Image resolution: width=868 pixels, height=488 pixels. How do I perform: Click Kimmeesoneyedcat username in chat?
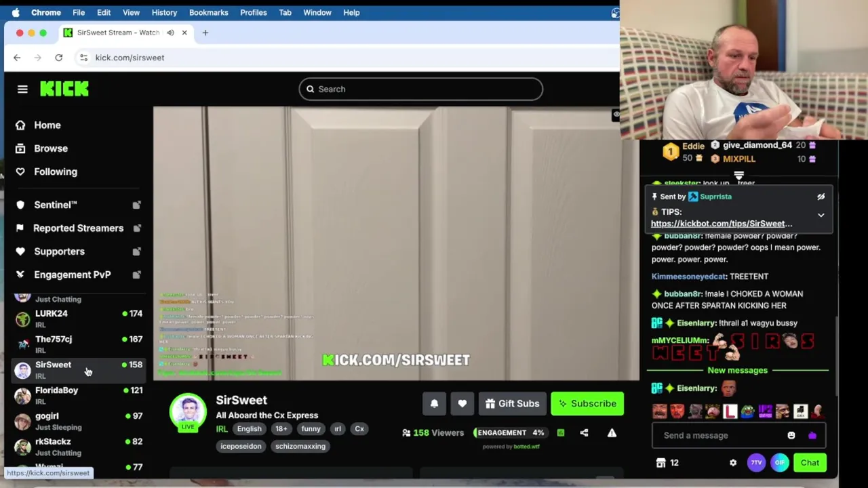click(688, 277)
